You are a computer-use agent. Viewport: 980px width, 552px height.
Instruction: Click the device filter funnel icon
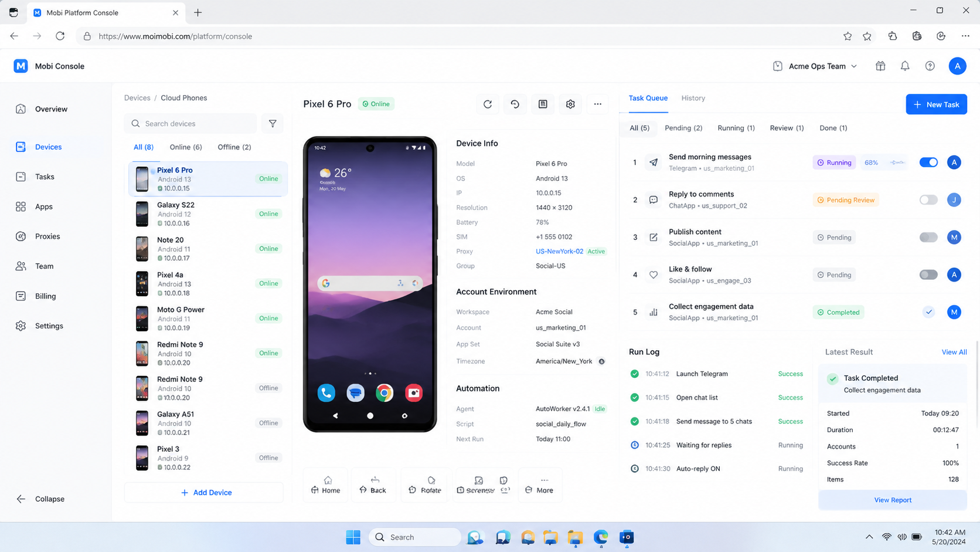click(x=273, y=124)
